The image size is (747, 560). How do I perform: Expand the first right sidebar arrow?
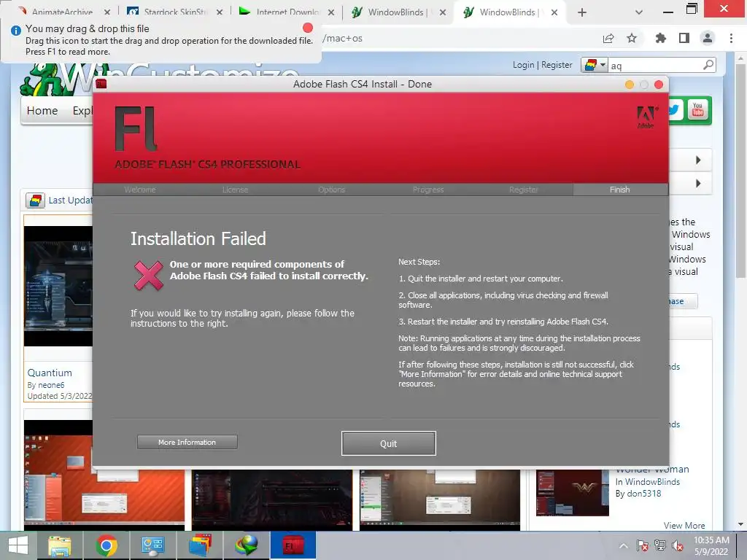(x=698, y=160)
